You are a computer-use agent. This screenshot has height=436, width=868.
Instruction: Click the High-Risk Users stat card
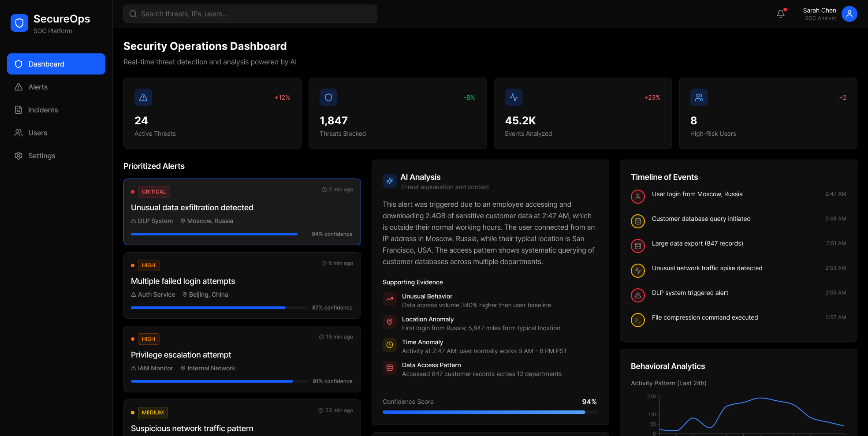pos(768,113)
